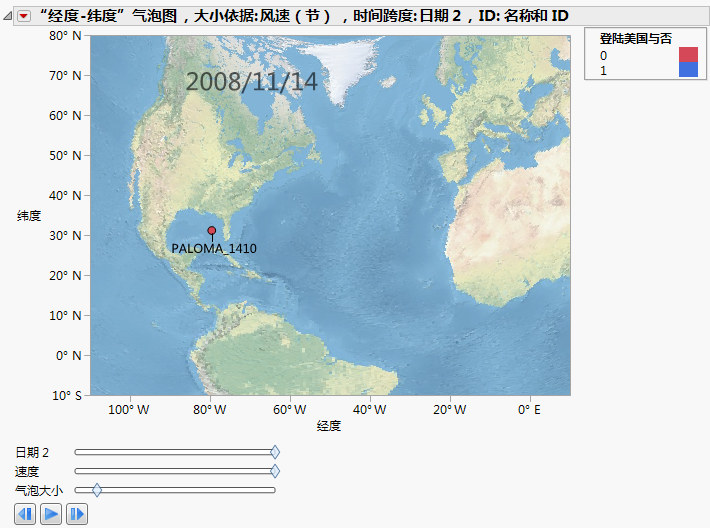Click the 0° E tick on the longitude axis

[x=529, y=409]
